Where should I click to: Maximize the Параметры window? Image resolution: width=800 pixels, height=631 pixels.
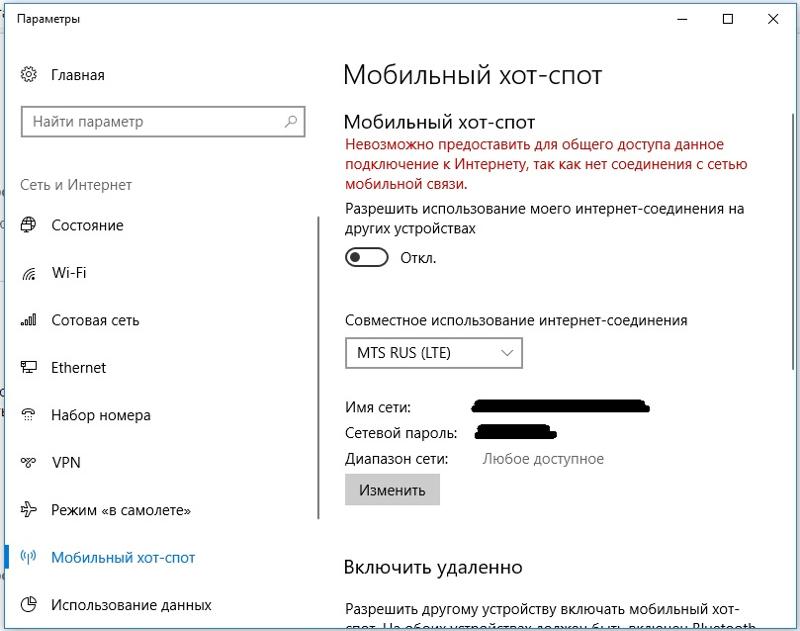click(x=727, y=19)
